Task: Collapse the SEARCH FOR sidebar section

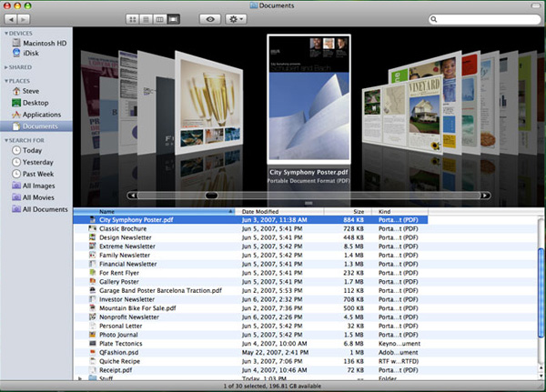Action: (x=6, y=140)
